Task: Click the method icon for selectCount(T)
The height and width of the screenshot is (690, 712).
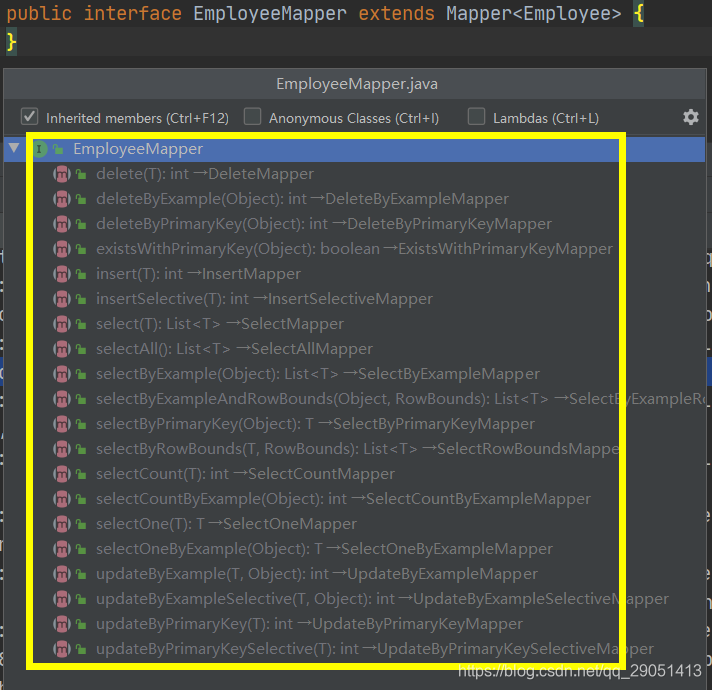Action: tap(62, 473)
